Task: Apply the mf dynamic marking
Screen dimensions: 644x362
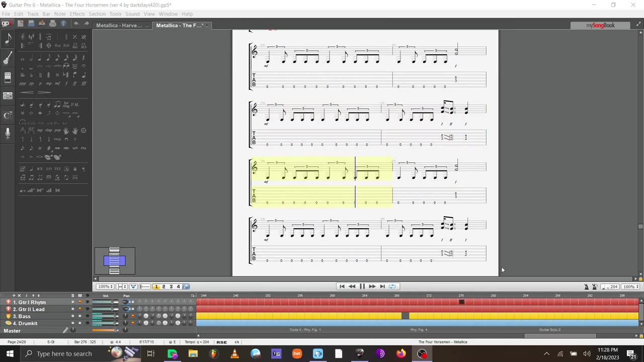Action: coord(57,83)
